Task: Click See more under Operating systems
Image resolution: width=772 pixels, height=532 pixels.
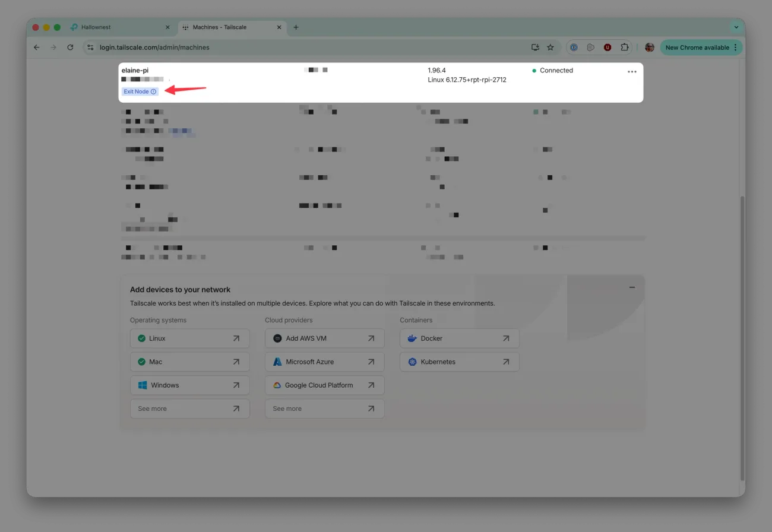Action: 190,408
